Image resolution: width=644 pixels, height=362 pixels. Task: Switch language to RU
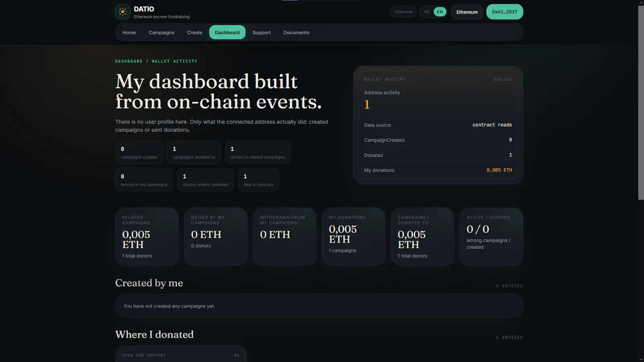[427, 12]
